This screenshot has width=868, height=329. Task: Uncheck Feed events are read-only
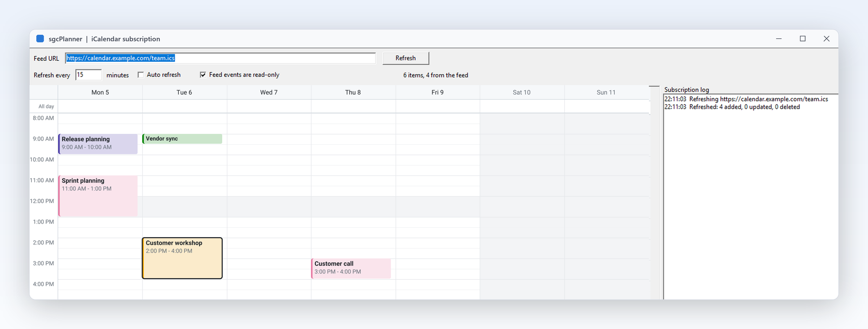click(x=203, y=75)
